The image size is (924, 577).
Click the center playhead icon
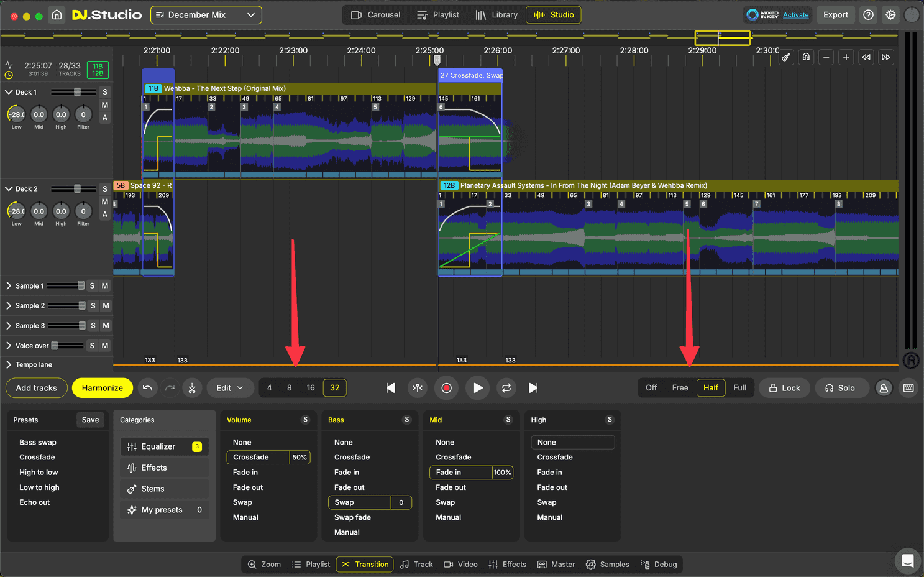418,388
